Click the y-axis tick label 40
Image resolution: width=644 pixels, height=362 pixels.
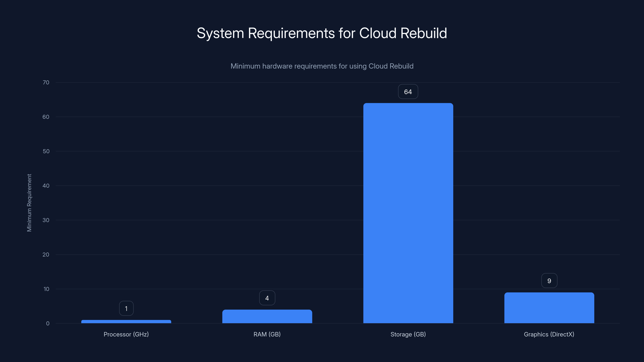[x=46, y=186]
